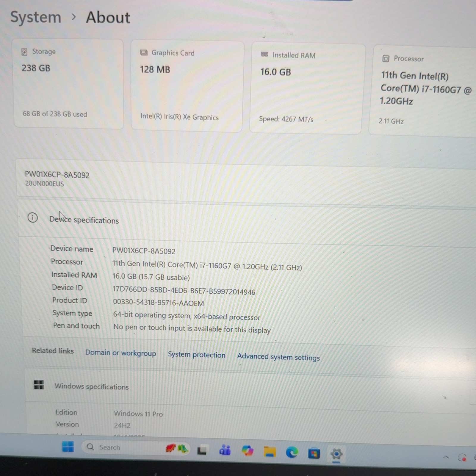
Task: Click the 20UN000EUS model text
Action: [x=44, y=184]
